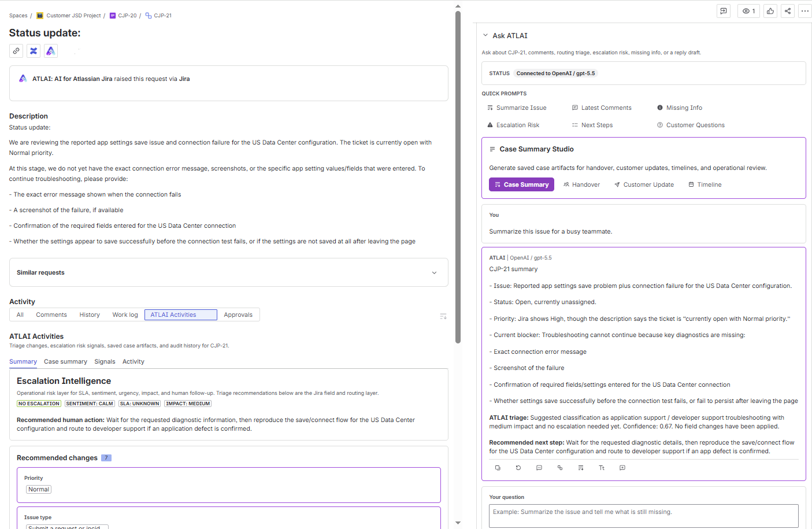
Task: Click the comment bubble with dots icon below reply
Action: (x=539, y=468)
